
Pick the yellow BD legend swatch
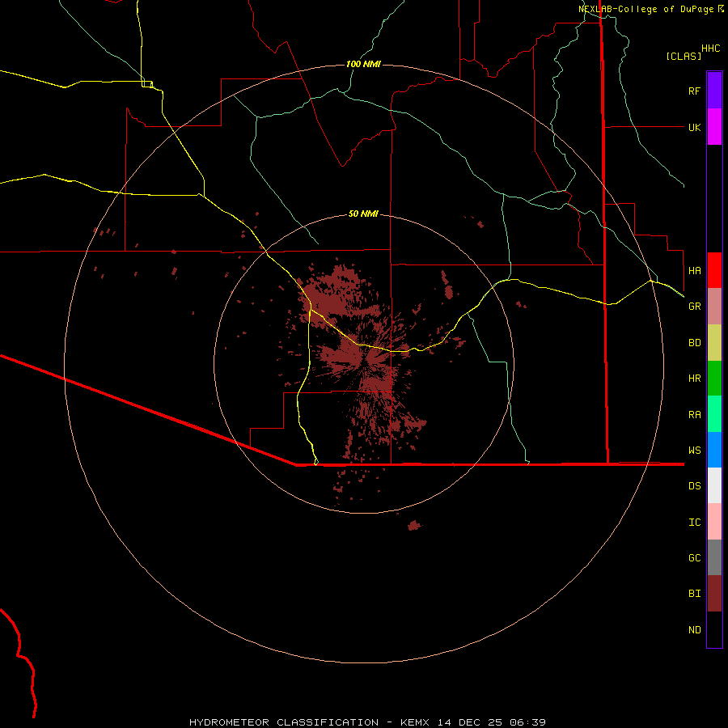pyautogui.click(x=714, y=343)
